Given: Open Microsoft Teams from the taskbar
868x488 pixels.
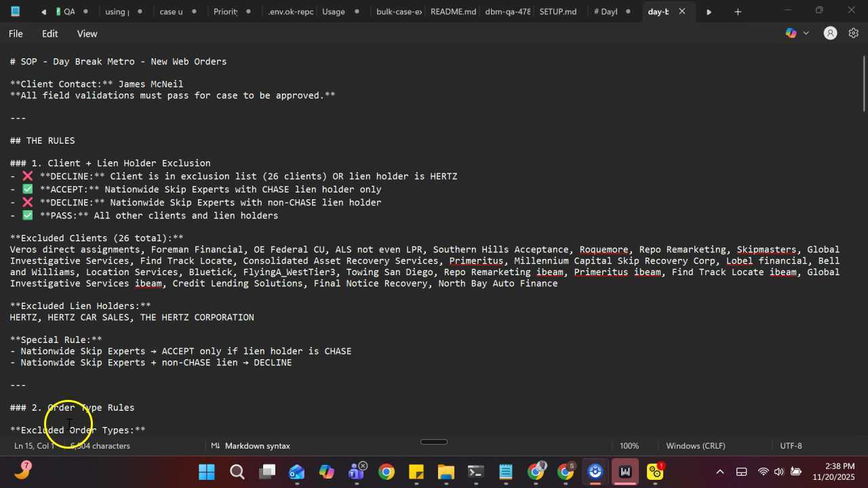Looking at the screenshot, I should [x=357, y=472].
